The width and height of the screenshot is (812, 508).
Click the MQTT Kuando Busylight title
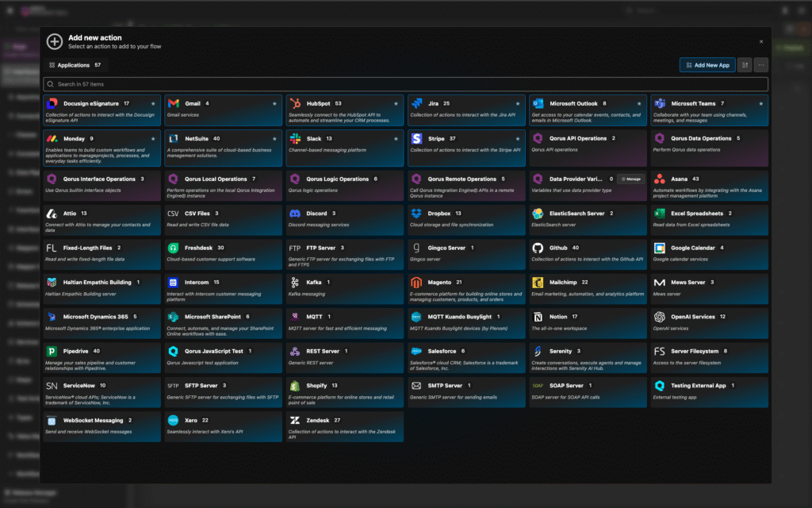point(460,317)
